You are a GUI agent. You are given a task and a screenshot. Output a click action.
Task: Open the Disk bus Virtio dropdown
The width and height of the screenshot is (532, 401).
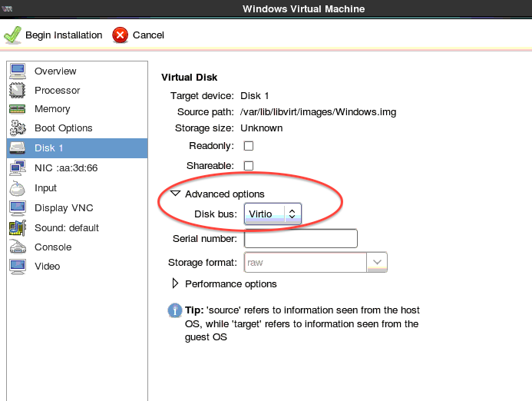click(273, 214)
